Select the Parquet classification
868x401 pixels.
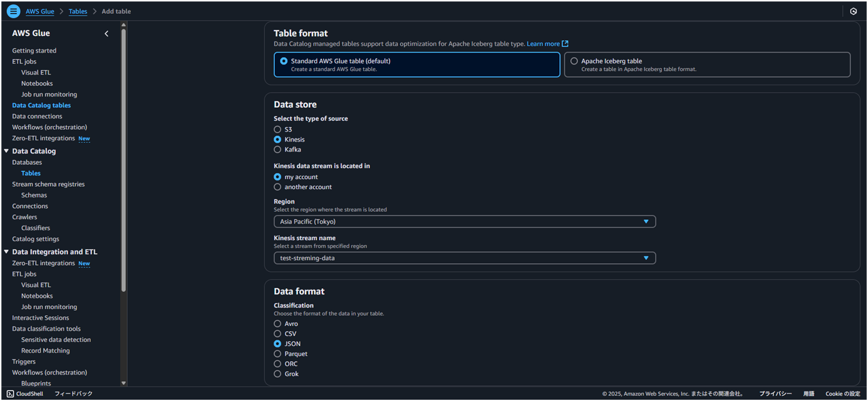tap(277, 354)
